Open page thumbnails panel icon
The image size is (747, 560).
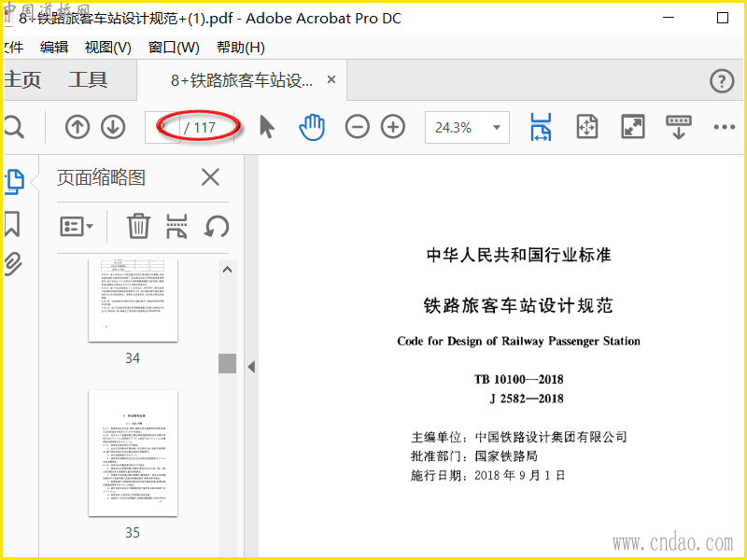click(14, 182)
